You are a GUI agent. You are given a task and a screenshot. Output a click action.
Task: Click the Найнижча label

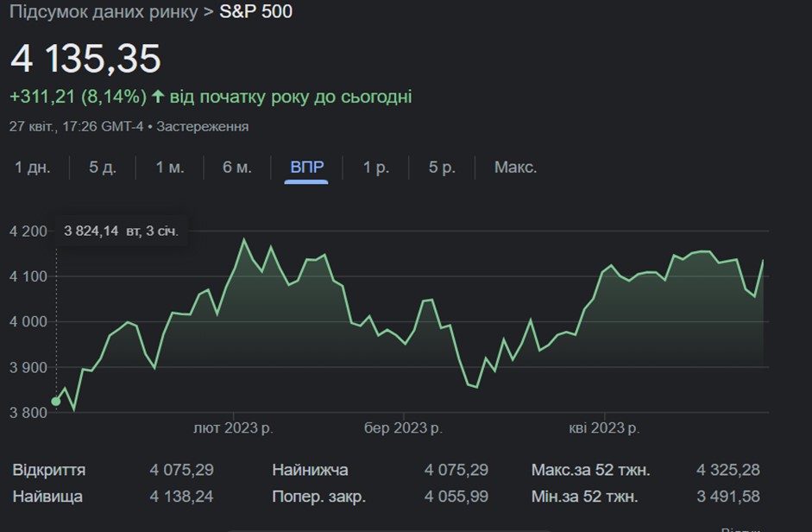[x=310, y=471]
